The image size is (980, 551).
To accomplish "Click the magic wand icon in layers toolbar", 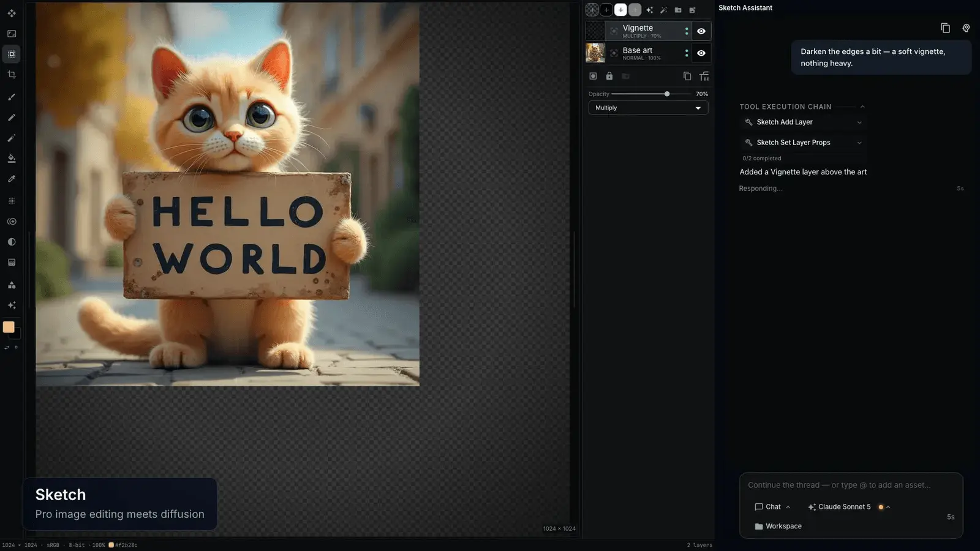I will pos(663,10).
